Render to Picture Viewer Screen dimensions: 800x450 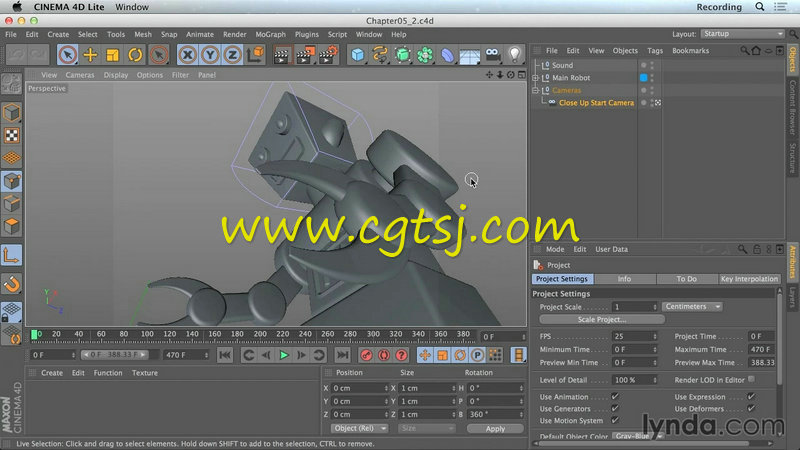[x=305, y=55]
